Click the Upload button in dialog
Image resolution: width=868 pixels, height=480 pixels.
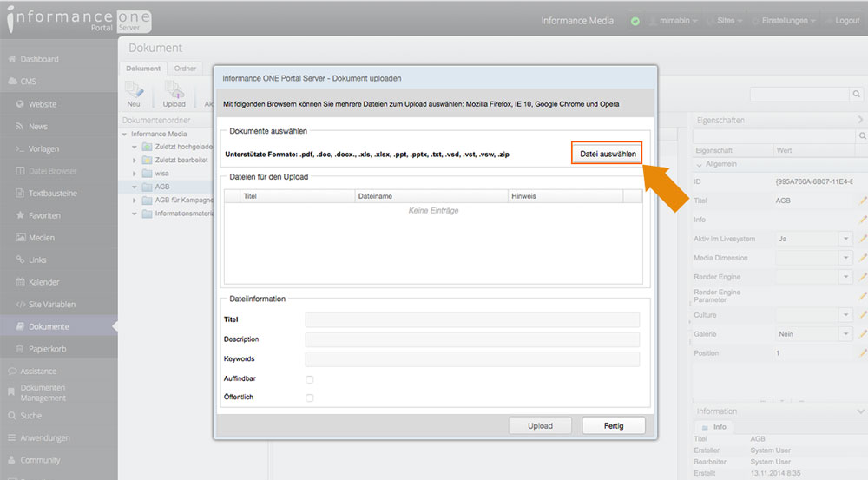coord(540,425)
